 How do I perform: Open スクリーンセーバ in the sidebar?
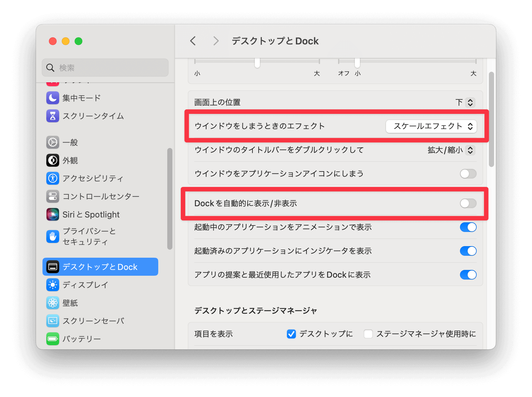[100, 321]
